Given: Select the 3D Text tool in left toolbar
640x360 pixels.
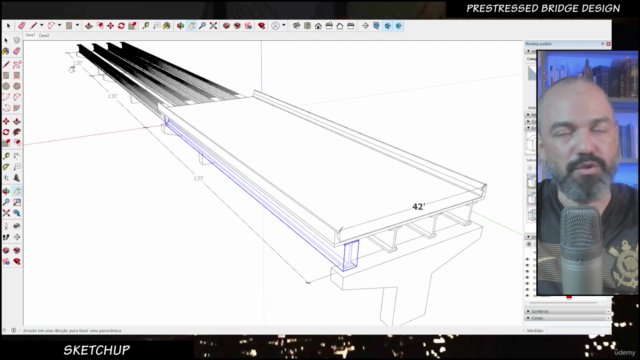Looking at the screenshot, I should pyautogui.click(x=17, y=178).
